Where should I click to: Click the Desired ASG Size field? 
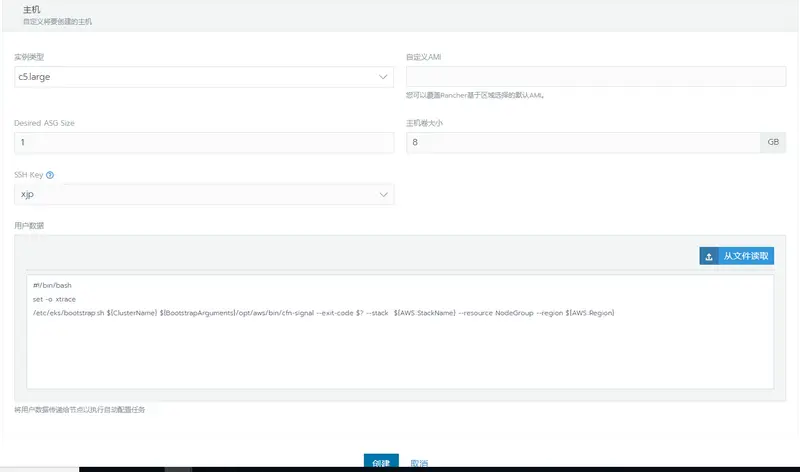(204, 142)
